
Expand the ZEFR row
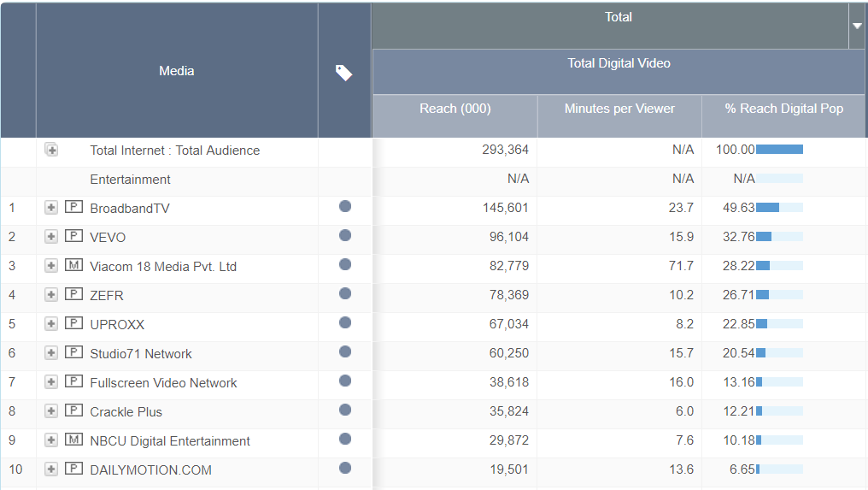pyautogui.click(x=51, y=294)
